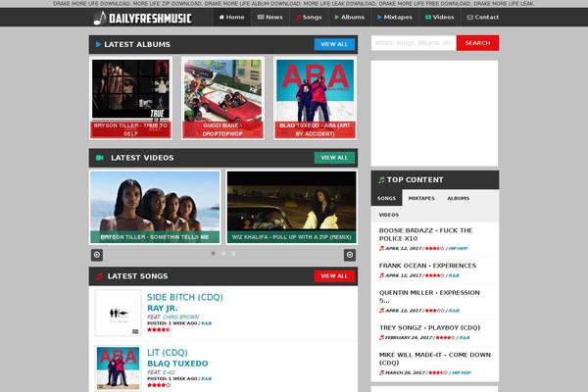Select the third carousel pagination dot
The height and width of the screenshot is (392, 588).
[x=233, y=254]
